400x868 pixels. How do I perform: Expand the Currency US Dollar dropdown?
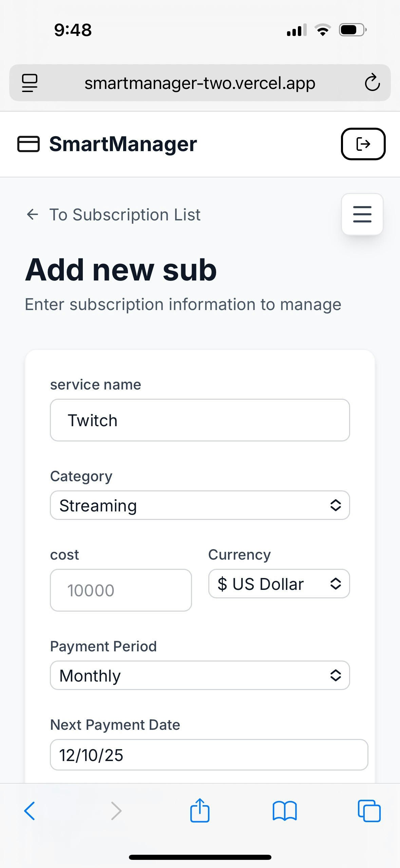279,583
